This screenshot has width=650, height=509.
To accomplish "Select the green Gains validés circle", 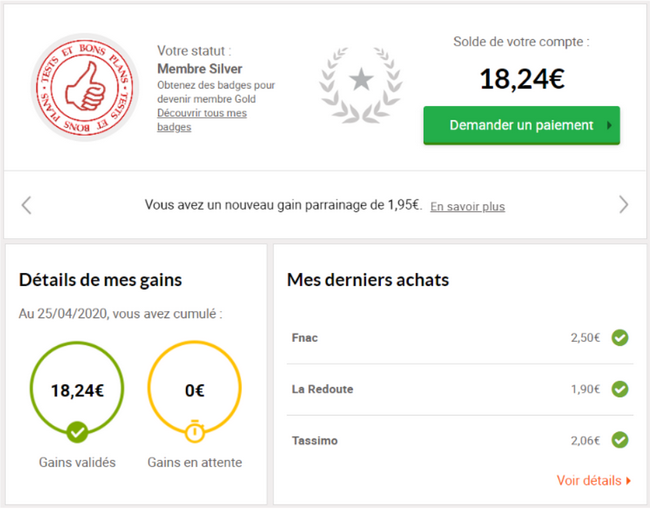I will tap(77, 388).
